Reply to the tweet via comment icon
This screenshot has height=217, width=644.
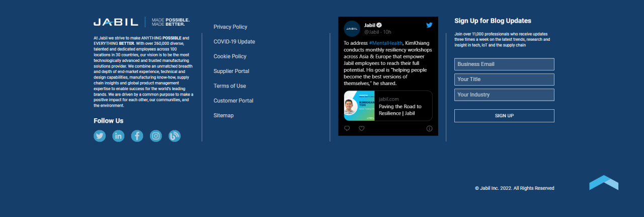point(347,128)
